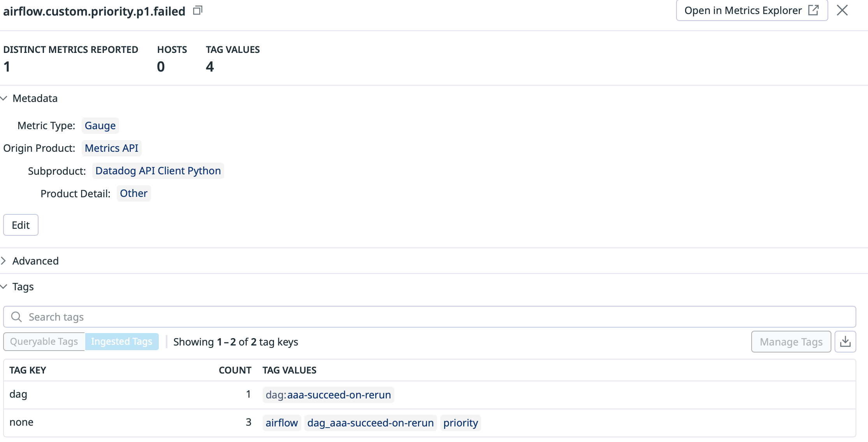Close the metric details panel
Screen dimensions: 868x442
pos(842,11)
